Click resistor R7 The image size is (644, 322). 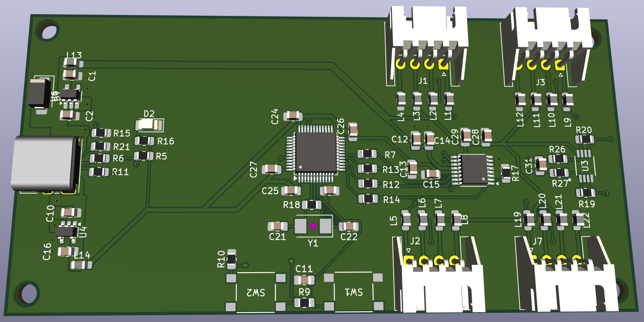click(x=368, y=153)
